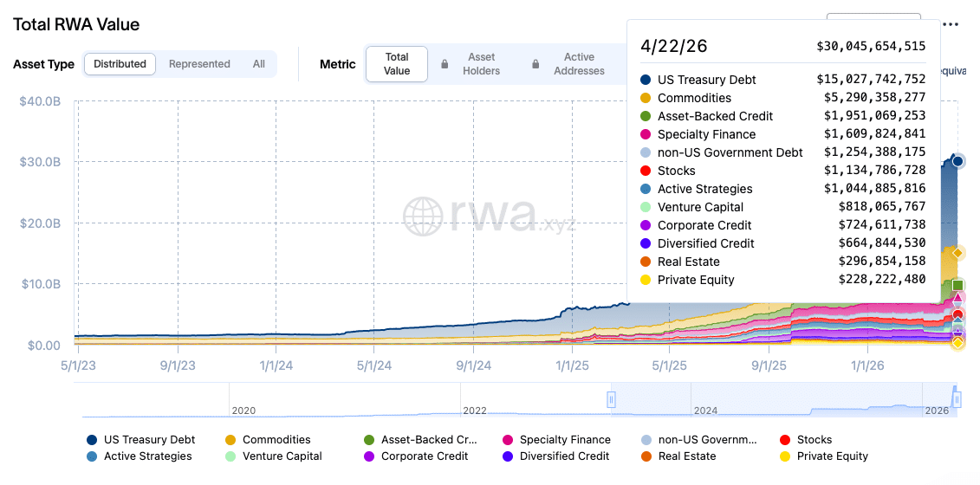Click the Commodities diamond marker on chart
This screenshot has width=980, height=485.
point(957,253)
